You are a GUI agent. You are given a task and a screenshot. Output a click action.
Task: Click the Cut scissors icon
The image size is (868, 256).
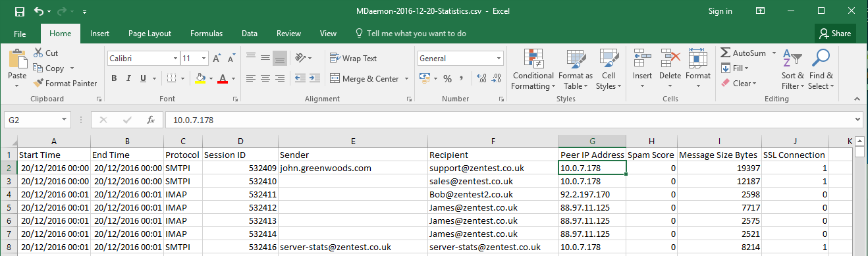click(38, 53)
